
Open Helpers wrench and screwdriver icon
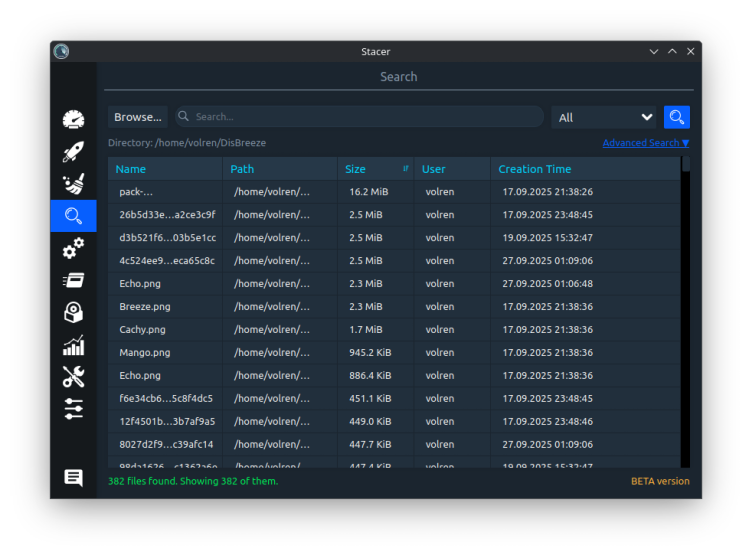tap(73, 377)
